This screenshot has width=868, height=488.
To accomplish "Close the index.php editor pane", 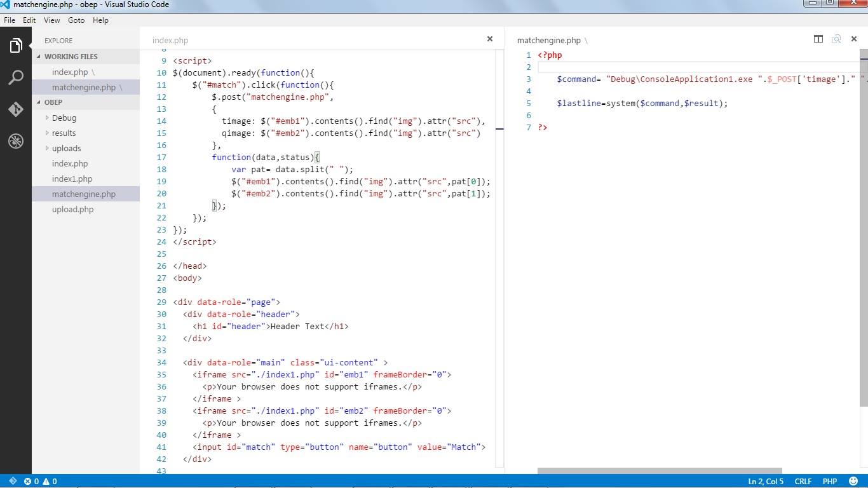I will pos(490,39).
